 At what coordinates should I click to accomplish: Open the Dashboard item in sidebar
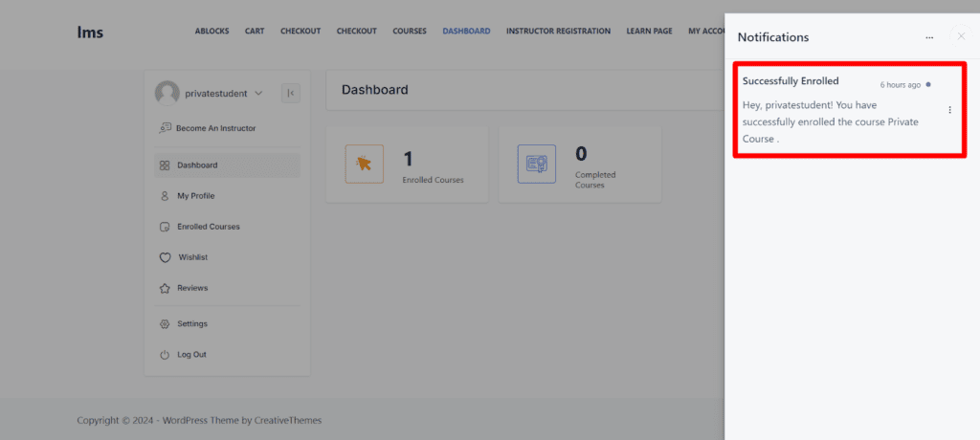pyautogui.click(x=197, y=165)
